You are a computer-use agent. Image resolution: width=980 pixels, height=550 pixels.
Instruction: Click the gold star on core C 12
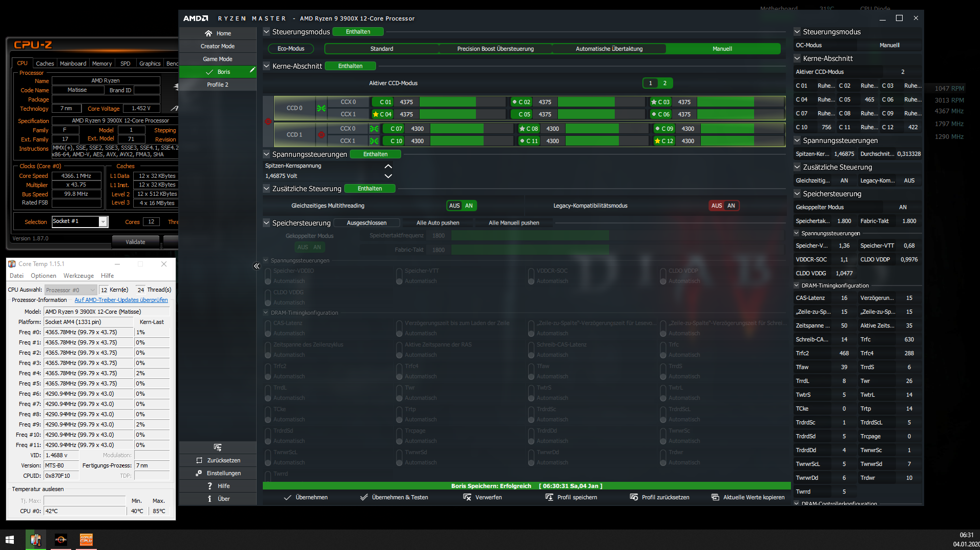pos(657,141)
